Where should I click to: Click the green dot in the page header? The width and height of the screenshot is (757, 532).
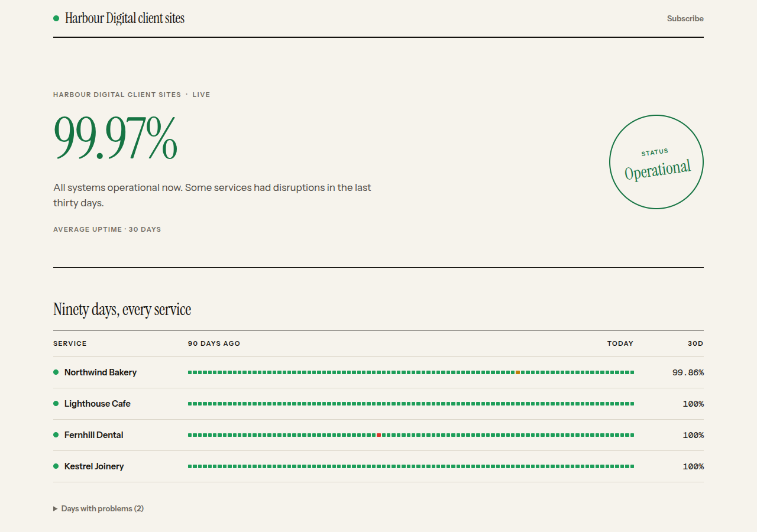56,18
